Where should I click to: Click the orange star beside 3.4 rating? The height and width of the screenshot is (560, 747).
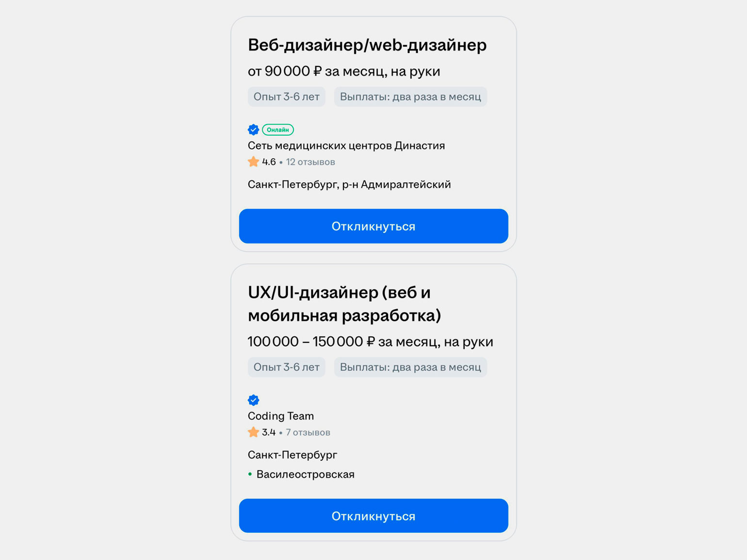coord(253,432)
